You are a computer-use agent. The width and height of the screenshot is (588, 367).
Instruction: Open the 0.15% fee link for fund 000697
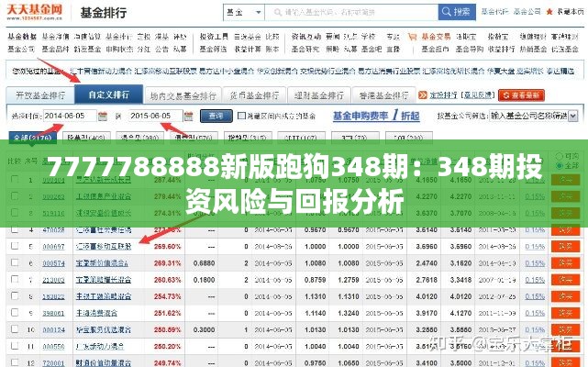click(534, 247)
